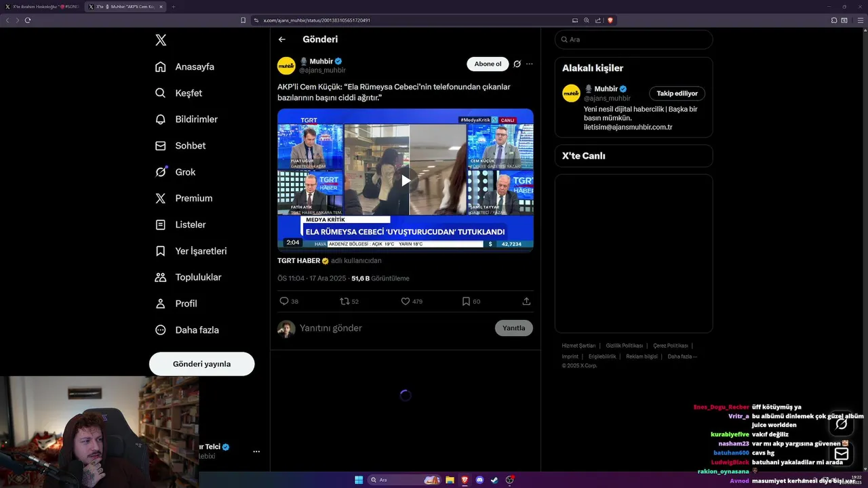Open Keşfet search page in sidebar
Viewport: 868px width, 488px height.
(178, 93)
